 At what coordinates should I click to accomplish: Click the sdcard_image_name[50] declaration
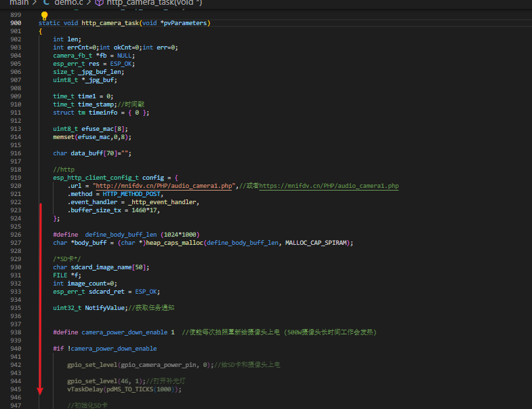click(108, 267)
